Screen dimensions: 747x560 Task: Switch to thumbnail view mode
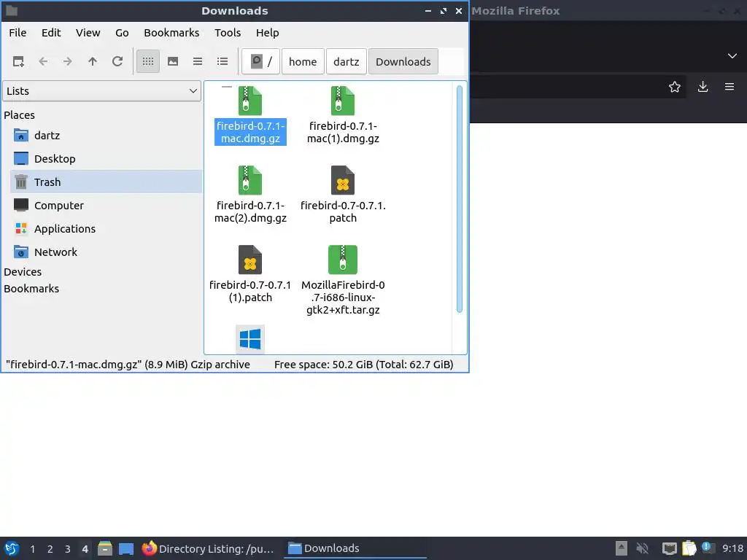(173, 61)
